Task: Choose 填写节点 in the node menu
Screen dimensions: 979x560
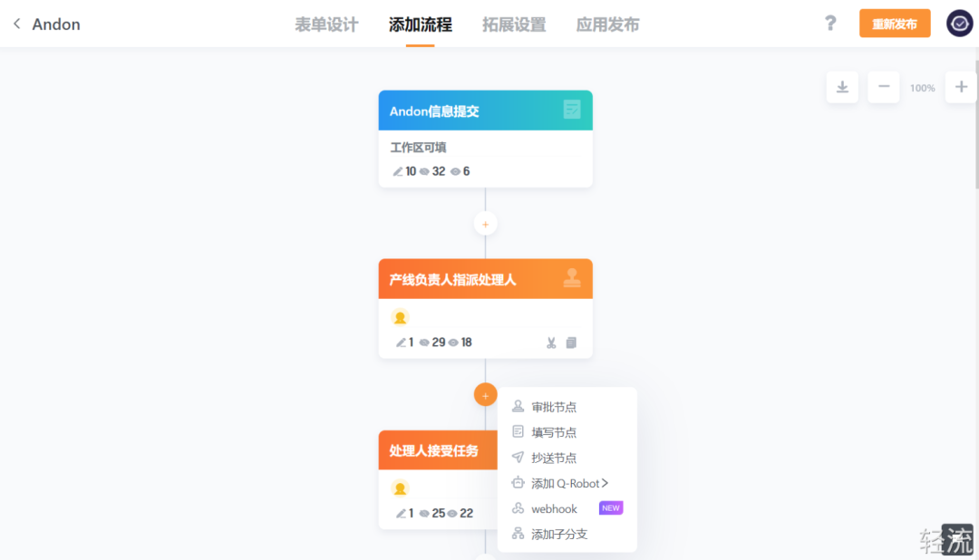Action: coord(554,432)
